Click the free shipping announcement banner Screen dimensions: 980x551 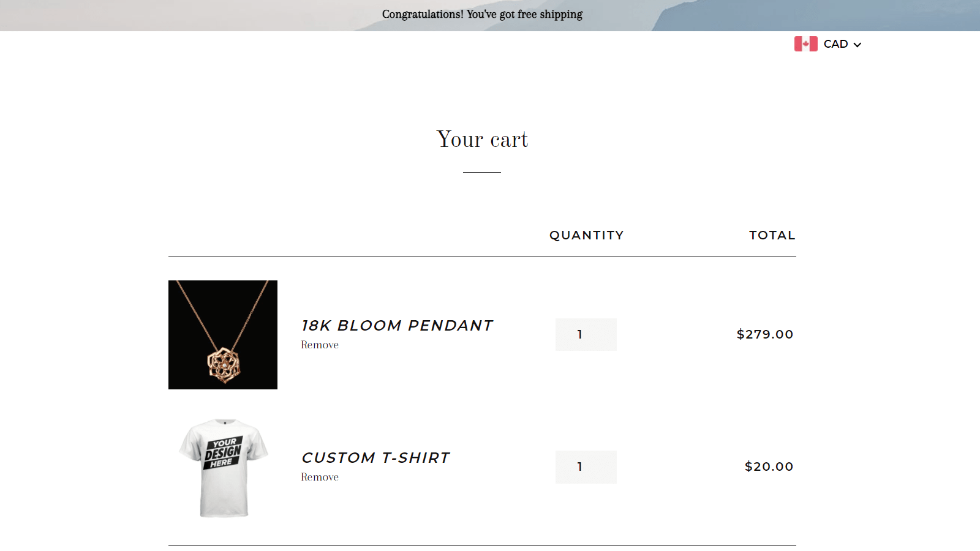[482, 14]
